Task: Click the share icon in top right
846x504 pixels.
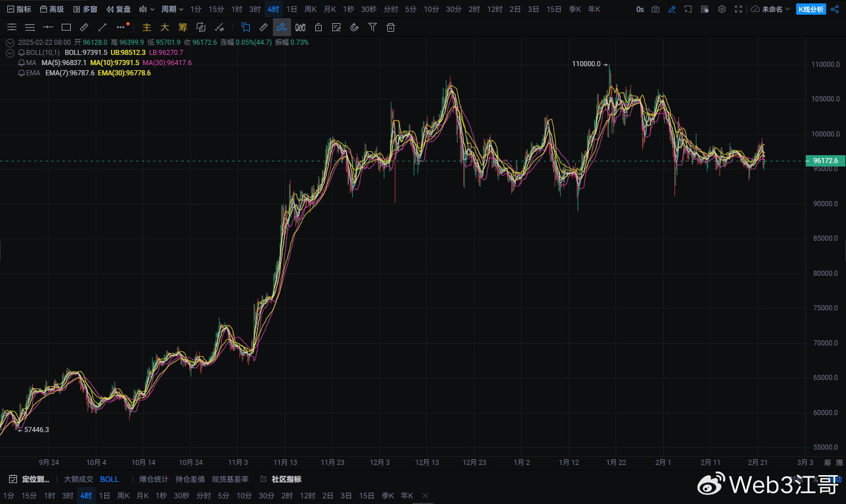Action: pyautogui.click(x=835, y=9)
